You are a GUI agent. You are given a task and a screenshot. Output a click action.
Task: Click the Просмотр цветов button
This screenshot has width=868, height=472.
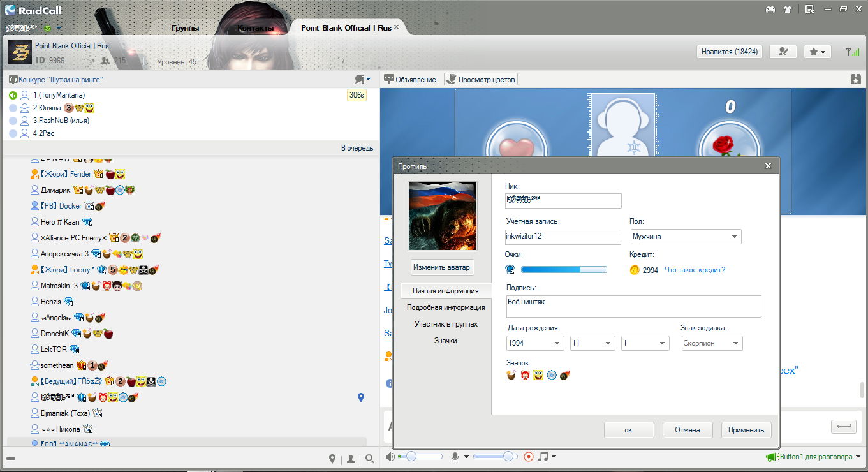point(481,79)
